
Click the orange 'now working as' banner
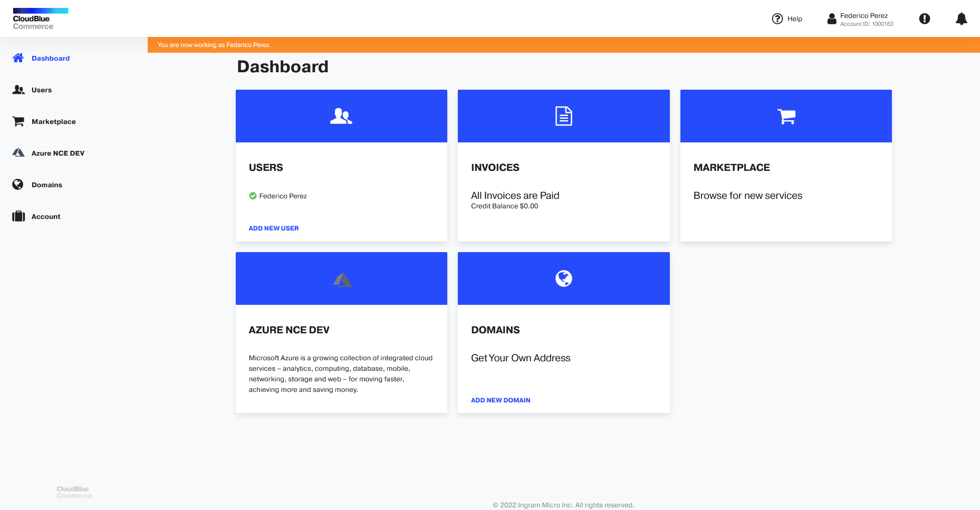click(x=564, y=45)
